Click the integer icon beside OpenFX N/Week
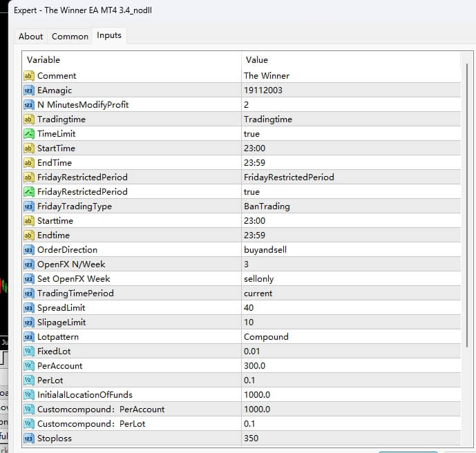 [29, 264]
